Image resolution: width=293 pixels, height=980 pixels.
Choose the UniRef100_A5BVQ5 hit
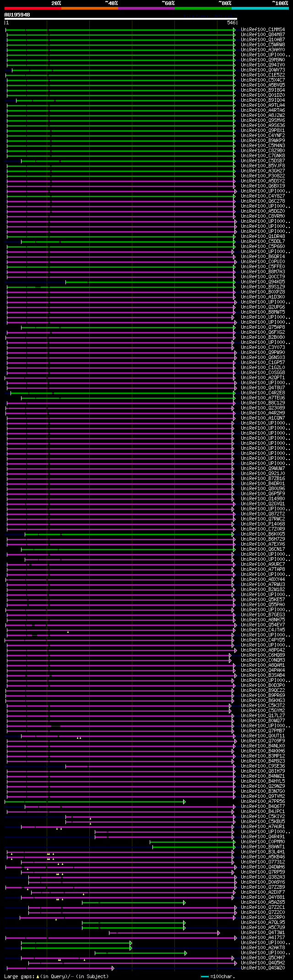click(x=263, y=85)
